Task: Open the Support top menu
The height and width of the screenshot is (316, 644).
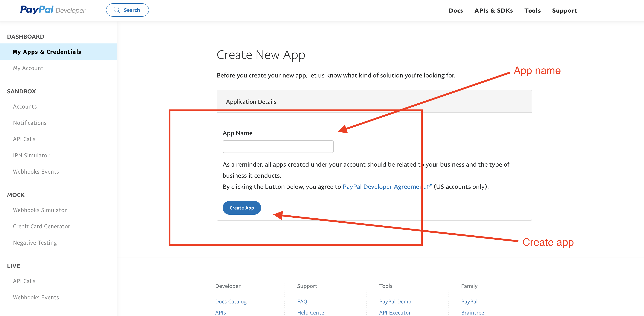Action: point(564,11)
